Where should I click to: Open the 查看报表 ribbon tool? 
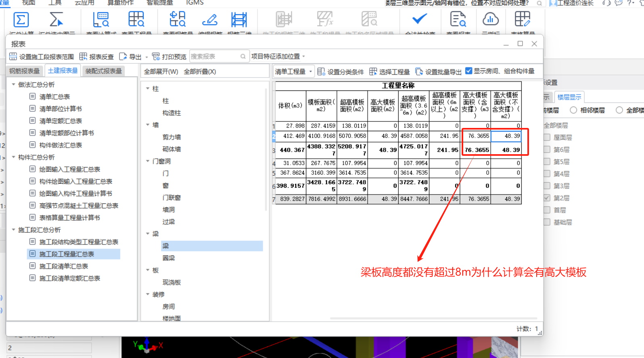(x=458, y=20)
